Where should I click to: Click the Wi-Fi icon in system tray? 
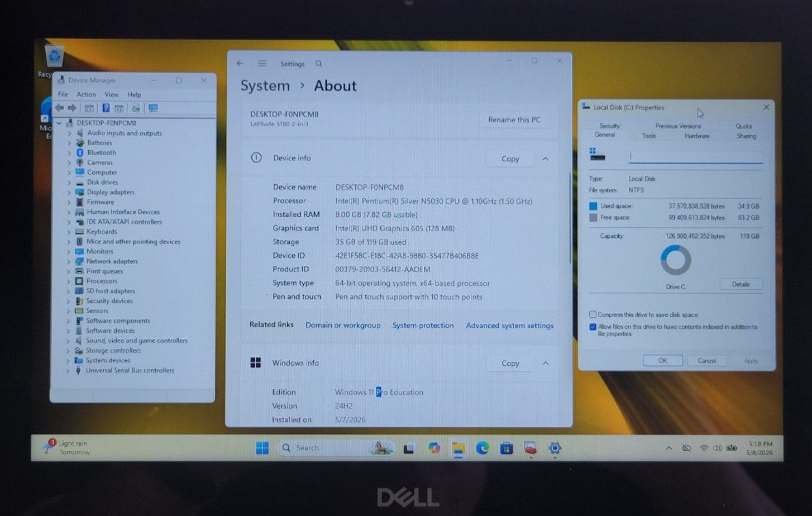[x=704, y=448]
